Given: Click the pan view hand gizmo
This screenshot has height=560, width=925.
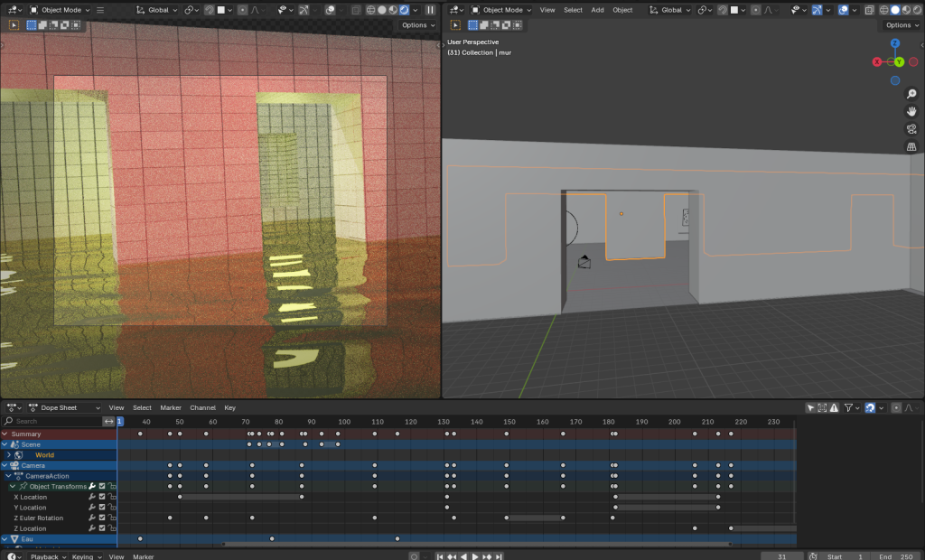Looking at the screenshot, I should (x=911, y=111).
